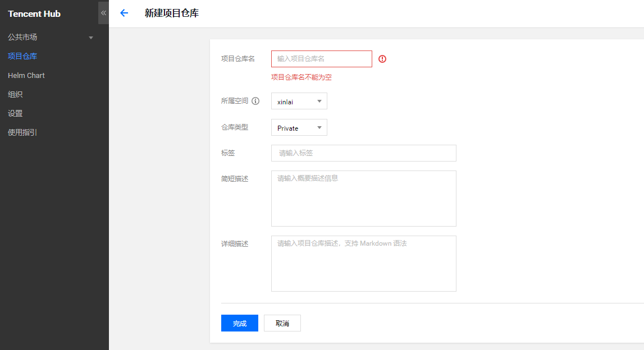This screenshot has height=350, width=644.
Task: Click the 完成 button
Action: pos(239,323)
